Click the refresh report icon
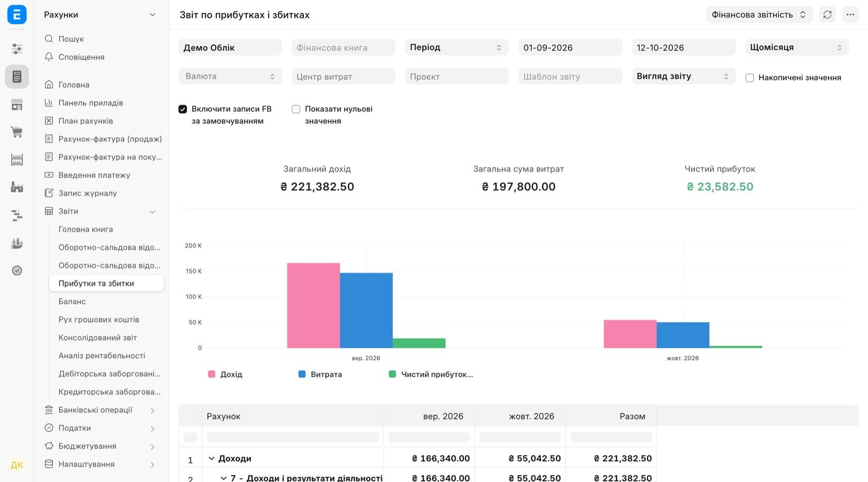Screen dimensions: 868x482 point(827,15)
